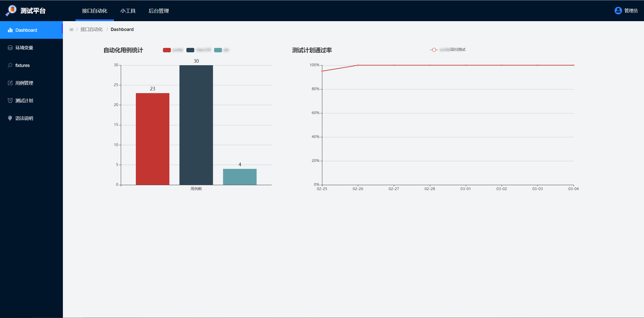Open 环境变量 in the sidebar
This screenshot has height=318, width=644.
(24, 48)
